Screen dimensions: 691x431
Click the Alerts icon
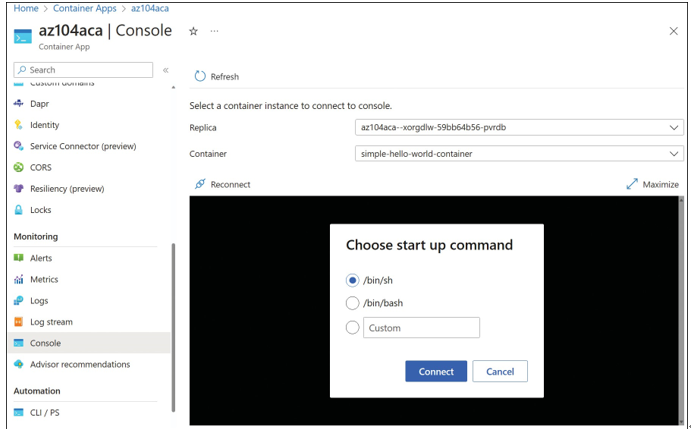pyautogui.click(x=19, y=258)
